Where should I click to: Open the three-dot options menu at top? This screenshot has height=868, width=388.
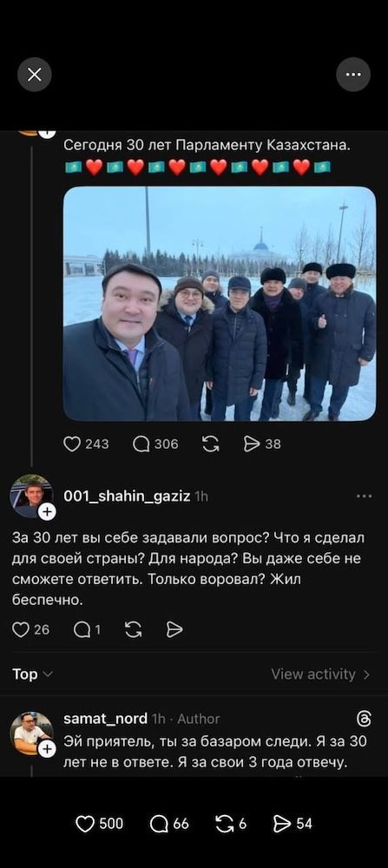(353, 74)
